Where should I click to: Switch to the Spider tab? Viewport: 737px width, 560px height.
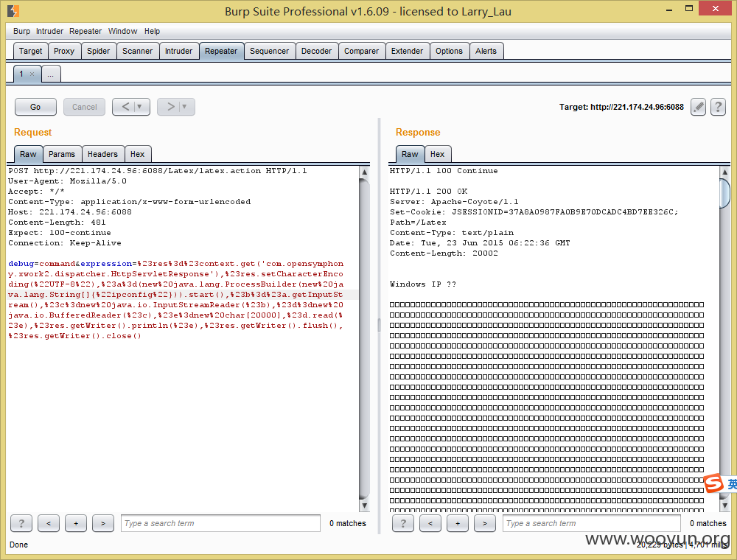coord(98,51)
